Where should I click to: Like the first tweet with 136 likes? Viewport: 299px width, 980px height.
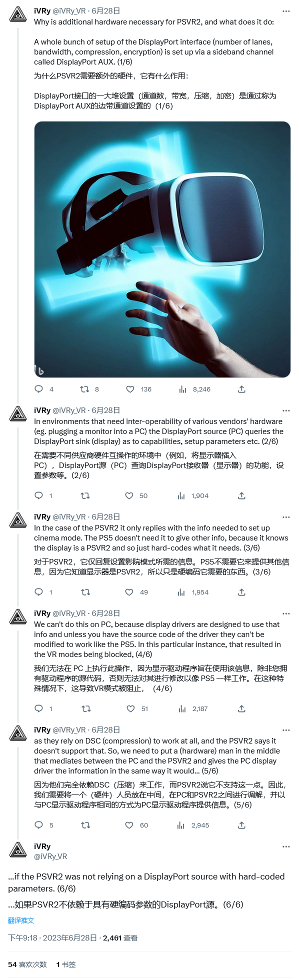coord(130,389)
